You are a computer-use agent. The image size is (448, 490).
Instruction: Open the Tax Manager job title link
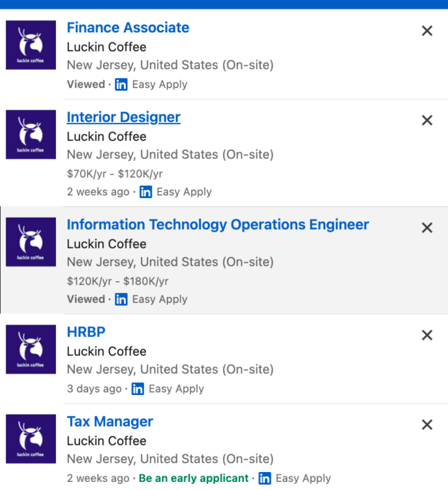110,422
